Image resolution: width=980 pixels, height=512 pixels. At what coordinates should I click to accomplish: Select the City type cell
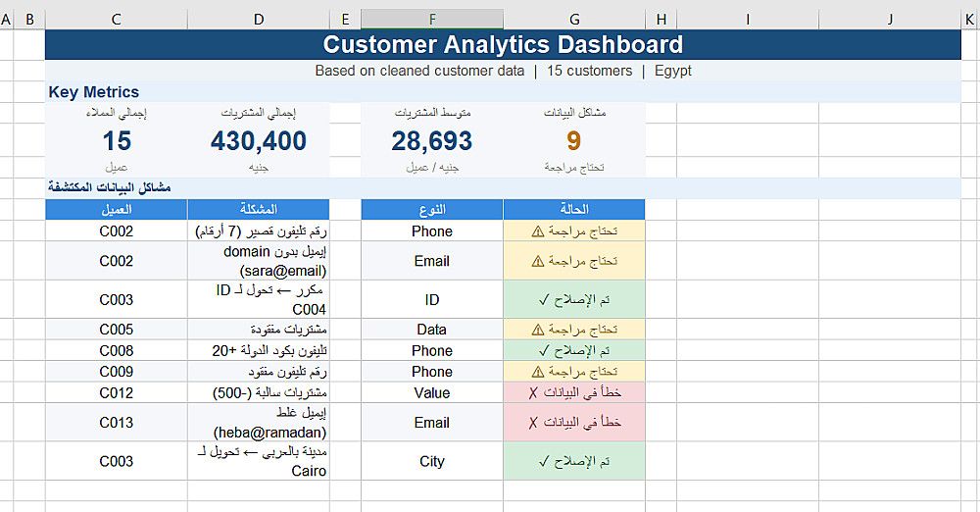432,461
